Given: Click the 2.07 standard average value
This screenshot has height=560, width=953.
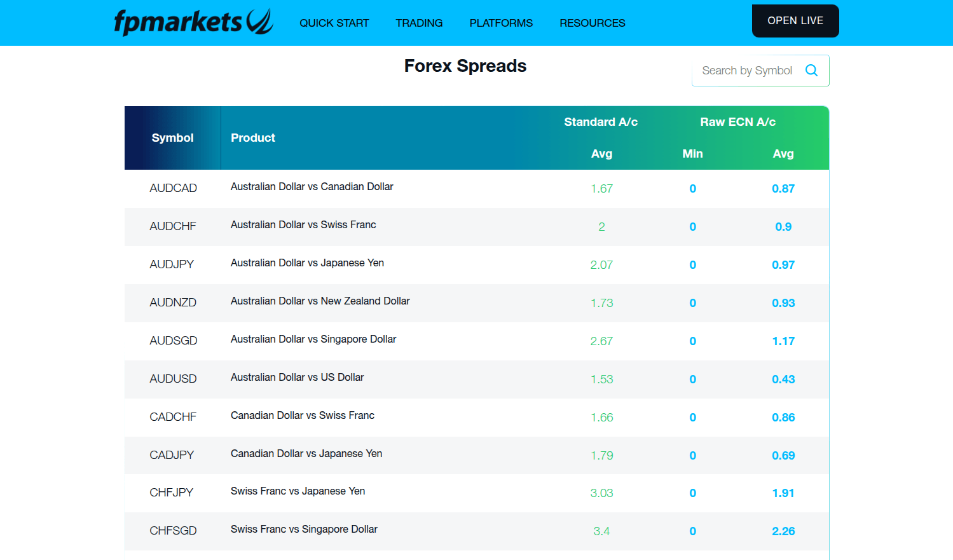Looking at the screenshot, I should [x=601, y=265].
